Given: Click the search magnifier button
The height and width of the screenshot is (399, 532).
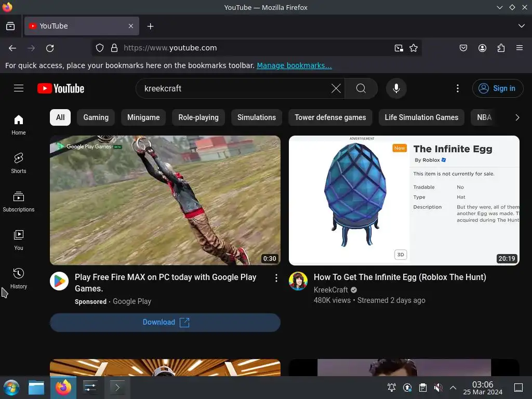Looking at the screenshot, I should click(361, 88).
